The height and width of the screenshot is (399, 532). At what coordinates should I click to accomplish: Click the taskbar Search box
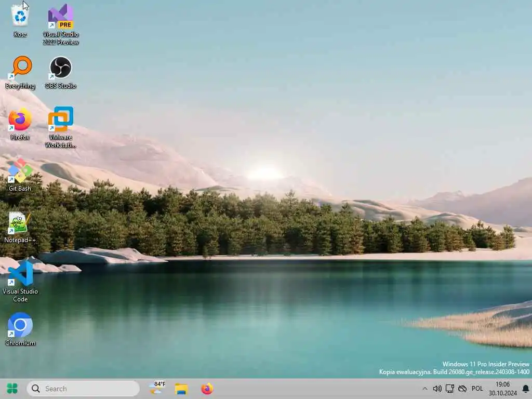[x=83, y=389]
